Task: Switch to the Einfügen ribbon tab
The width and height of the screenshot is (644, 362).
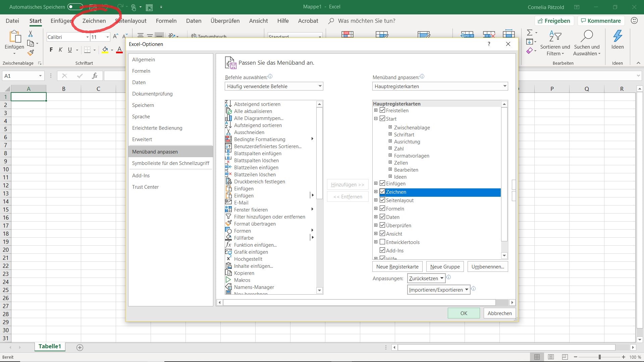Action: point(61,21)
